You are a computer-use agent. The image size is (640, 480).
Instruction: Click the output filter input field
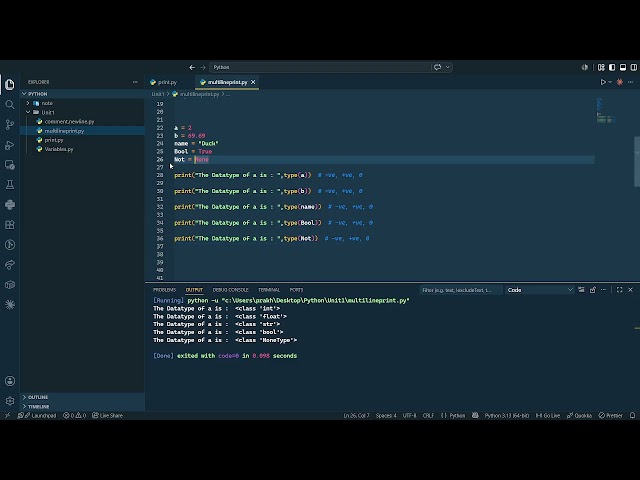click(460, 290)
